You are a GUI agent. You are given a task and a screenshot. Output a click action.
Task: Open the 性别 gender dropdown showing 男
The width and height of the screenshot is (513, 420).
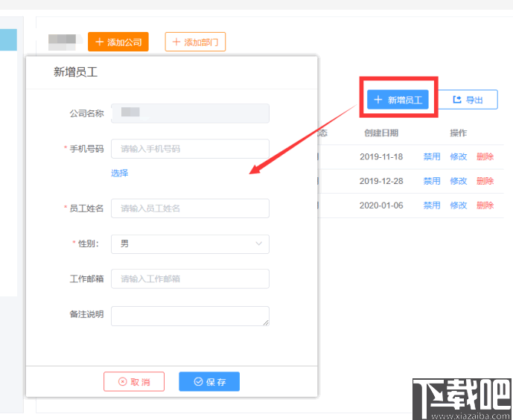(x=190, y=244)
